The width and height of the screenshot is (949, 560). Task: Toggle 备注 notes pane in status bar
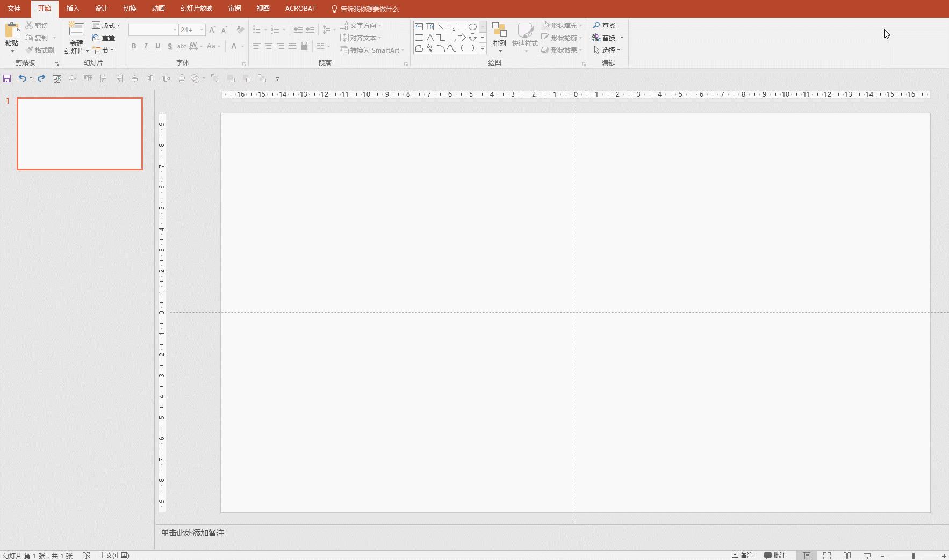click(x=743, y=556)
